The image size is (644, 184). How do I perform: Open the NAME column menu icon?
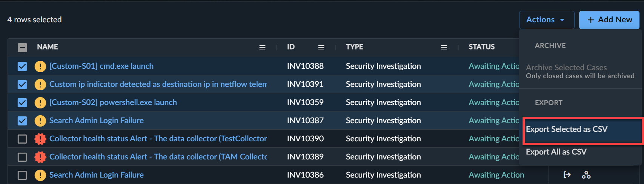(262, 47)
